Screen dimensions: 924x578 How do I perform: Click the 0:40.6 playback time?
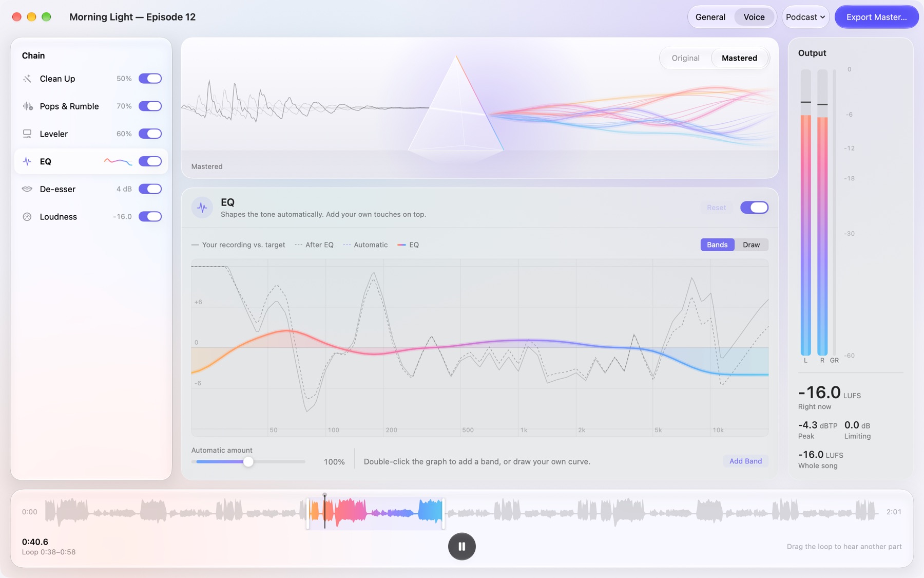tap(35, 542)
